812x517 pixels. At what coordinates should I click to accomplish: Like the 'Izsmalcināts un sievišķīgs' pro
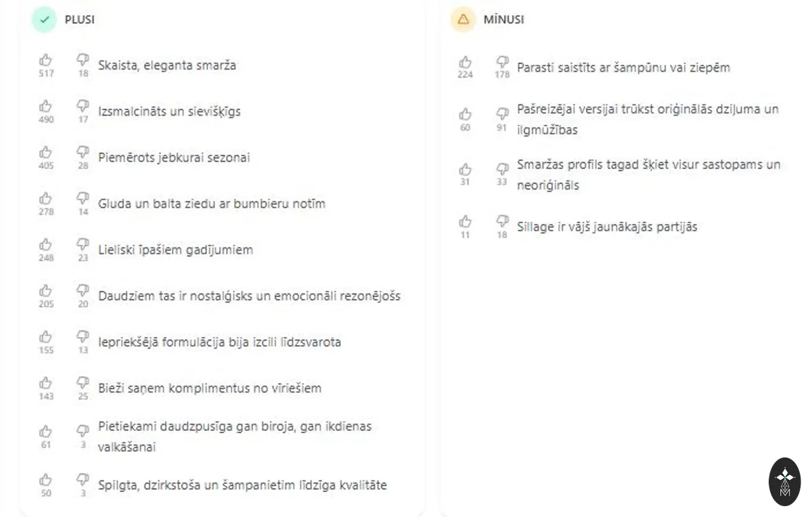click(x=46, y=106)
